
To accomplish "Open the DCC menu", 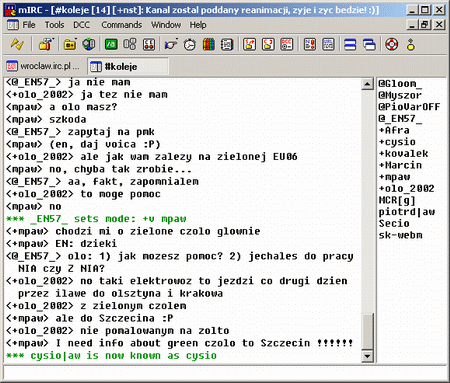I will 81,25.
